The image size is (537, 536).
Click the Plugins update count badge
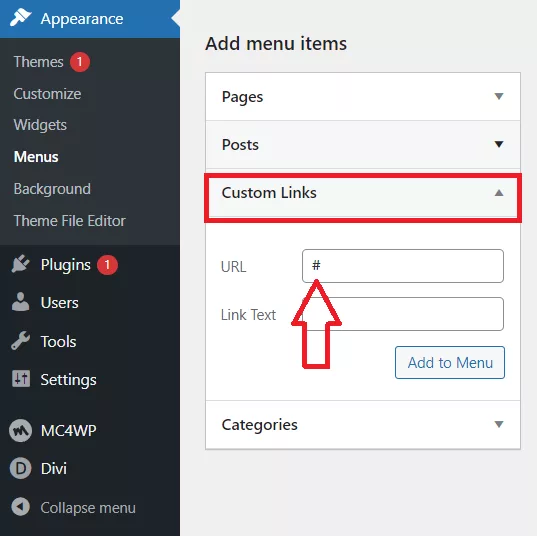coord(107,265)
